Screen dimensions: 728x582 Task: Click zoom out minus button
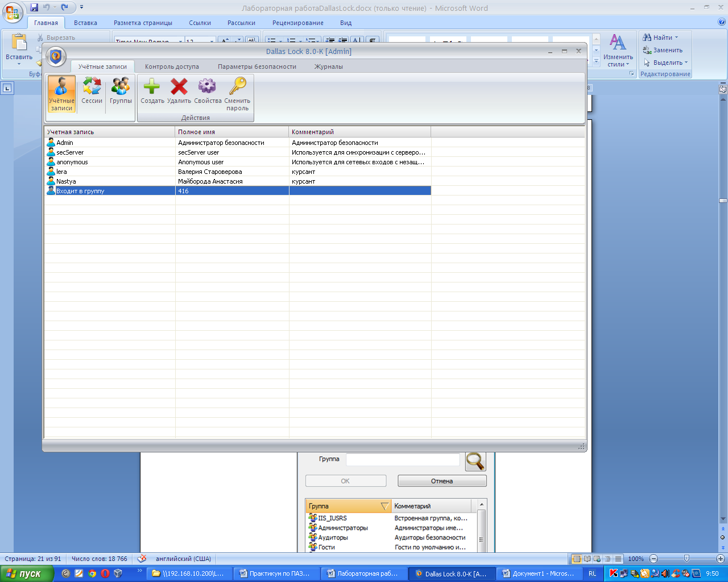point(653,559)
